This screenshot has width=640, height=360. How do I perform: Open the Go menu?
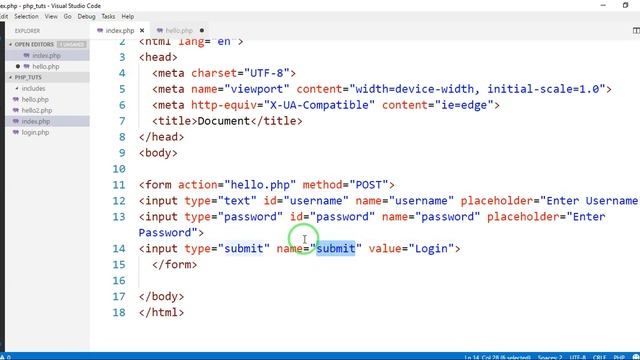click(67, 16)
